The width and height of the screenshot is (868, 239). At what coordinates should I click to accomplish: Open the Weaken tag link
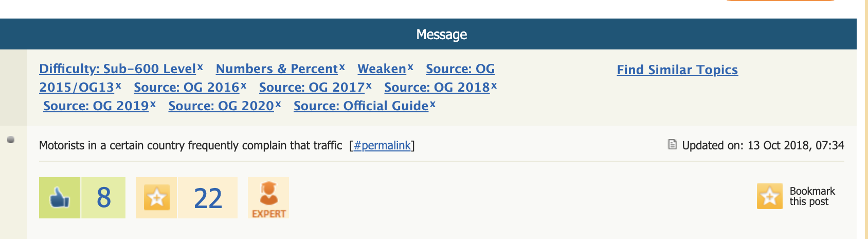382,69
